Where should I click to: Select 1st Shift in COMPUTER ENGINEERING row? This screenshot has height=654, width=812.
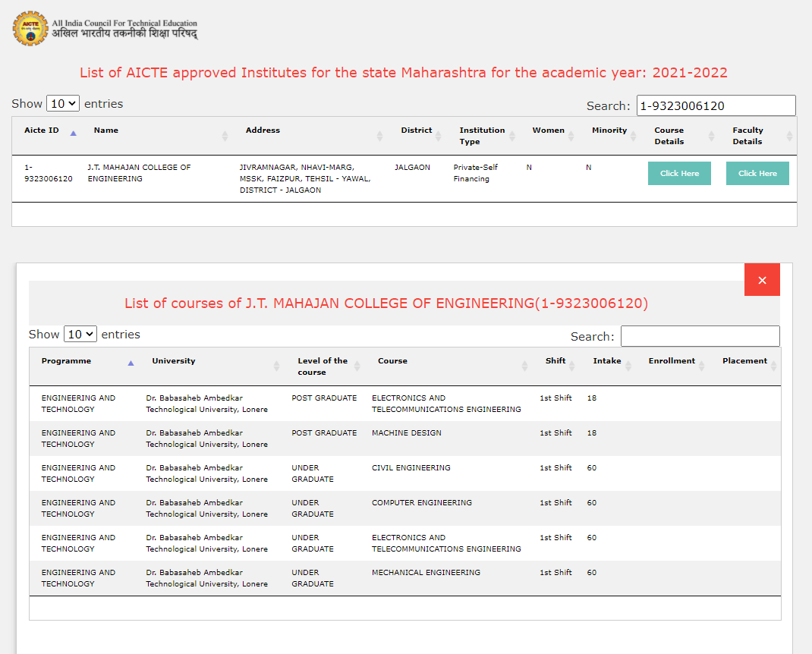click(555, 503)
